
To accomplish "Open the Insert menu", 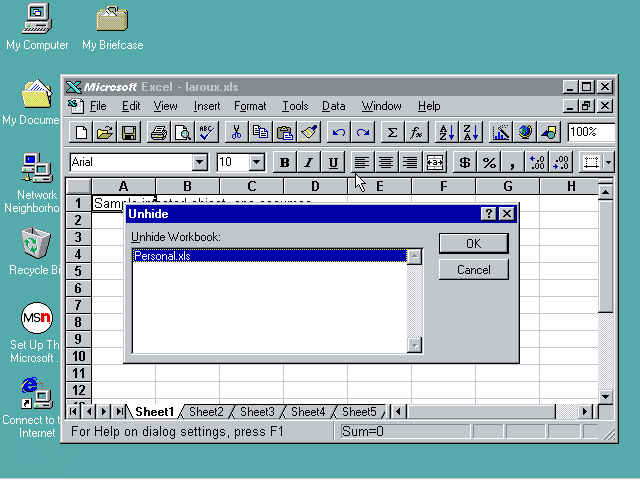I will click(x=207, y=106).
